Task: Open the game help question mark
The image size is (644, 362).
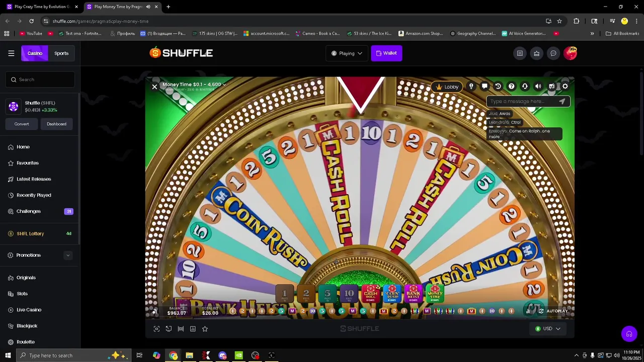Action: [x=511, y=86]
